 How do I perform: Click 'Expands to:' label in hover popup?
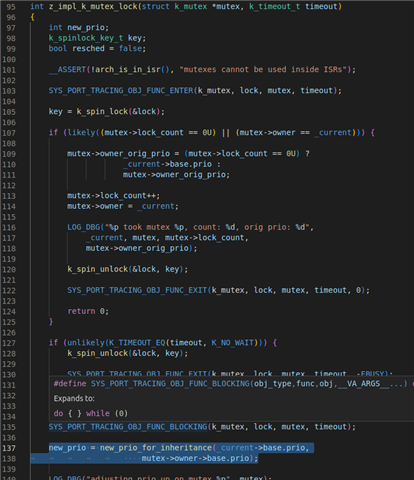point(74,398)
